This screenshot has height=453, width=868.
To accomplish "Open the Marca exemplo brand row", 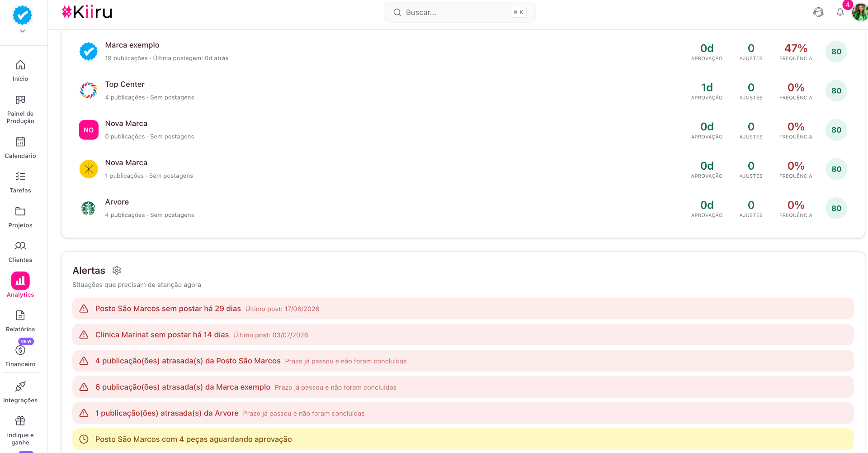I will point(463,52).
